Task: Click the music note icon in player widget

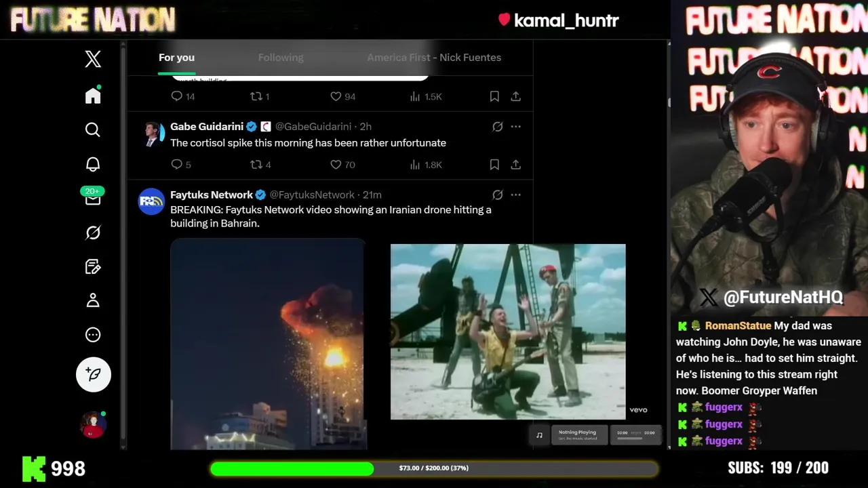Action: coord(539,435)
